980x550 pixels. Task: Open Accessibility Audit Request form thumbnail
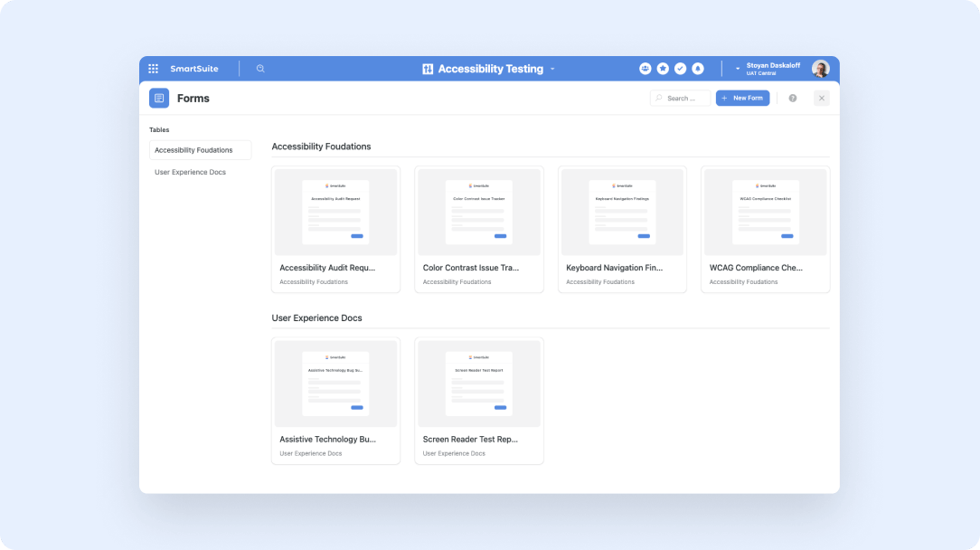[335, 212]
